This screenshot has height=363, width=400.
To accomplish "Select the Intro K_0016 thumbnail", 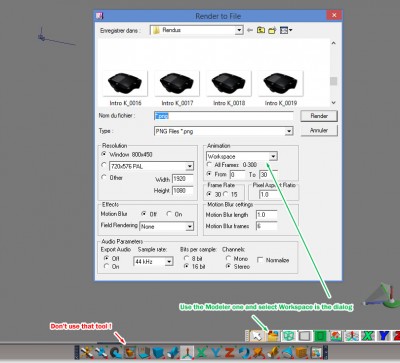I will (x=125, y=88).
